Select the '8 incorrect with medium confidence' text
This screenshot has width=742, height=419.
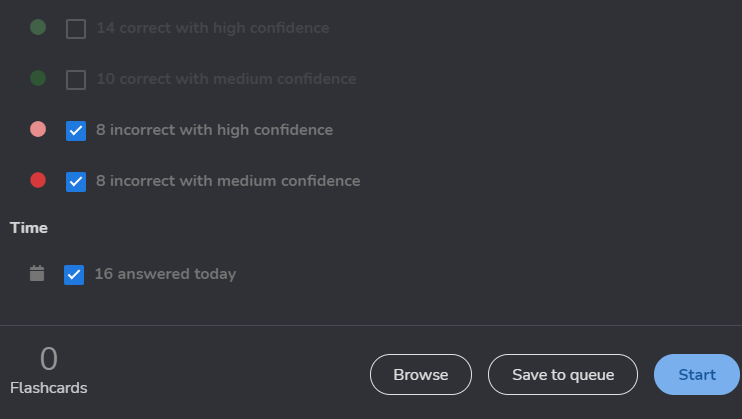click(228, 181)
